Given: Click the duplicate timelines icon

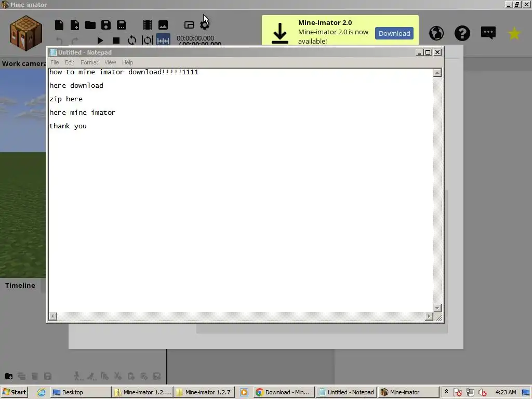Looking at the screenshot, I should [22, 376].
